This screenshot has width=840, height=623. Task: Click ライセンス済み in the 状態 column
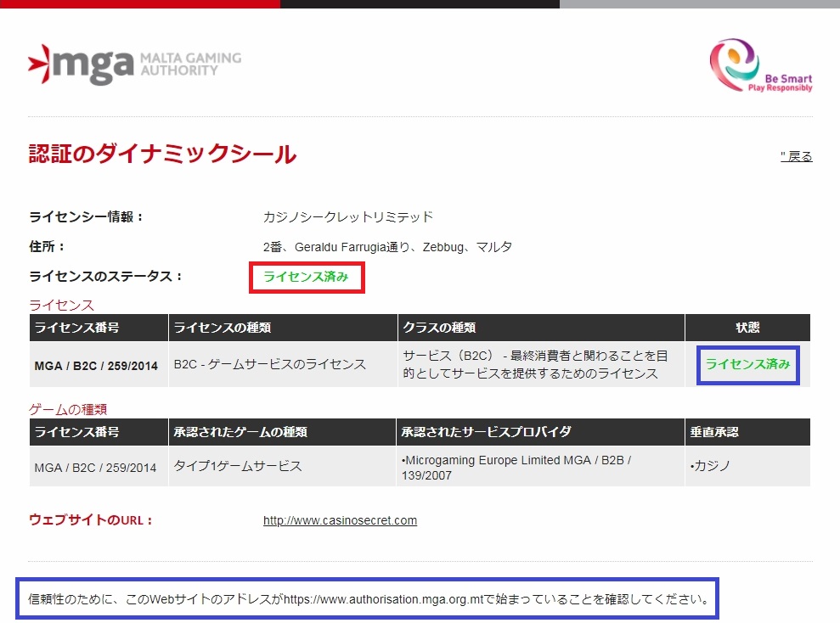pos(748,364)
